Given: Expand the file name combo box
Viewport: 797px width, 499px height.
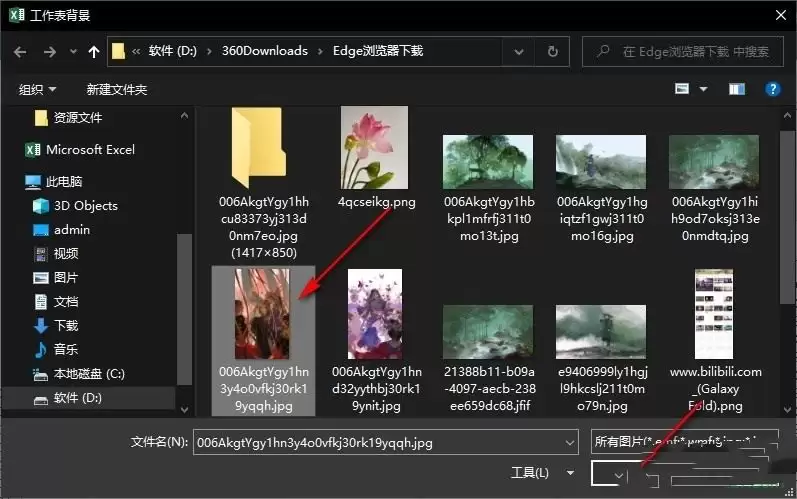Looking at the screenshot, I should pyautogui.click(x=570, y=443).
